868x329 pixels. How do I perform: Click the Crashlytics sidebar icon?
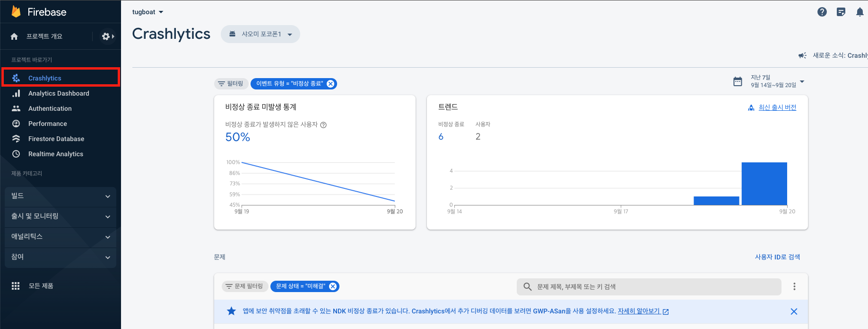coord(16,78)
